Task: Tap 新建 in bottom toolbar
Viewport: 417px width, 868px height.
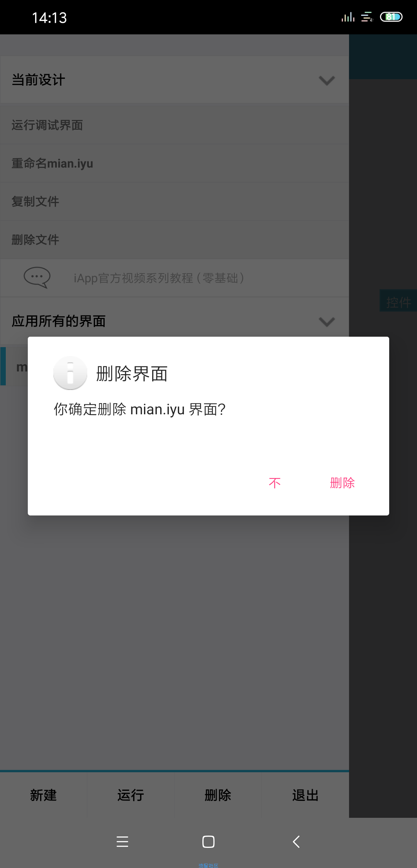Action: [x=43, y=795]
